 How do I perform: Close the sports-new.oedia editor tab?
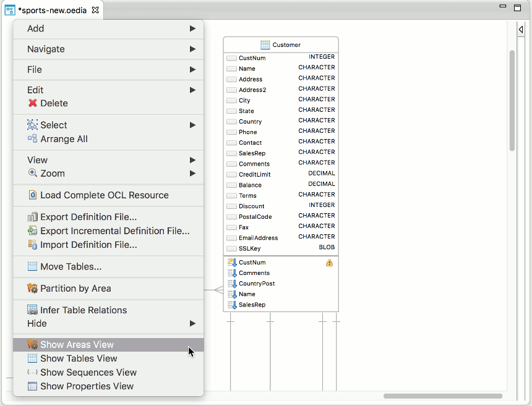(x=95, y=10)
